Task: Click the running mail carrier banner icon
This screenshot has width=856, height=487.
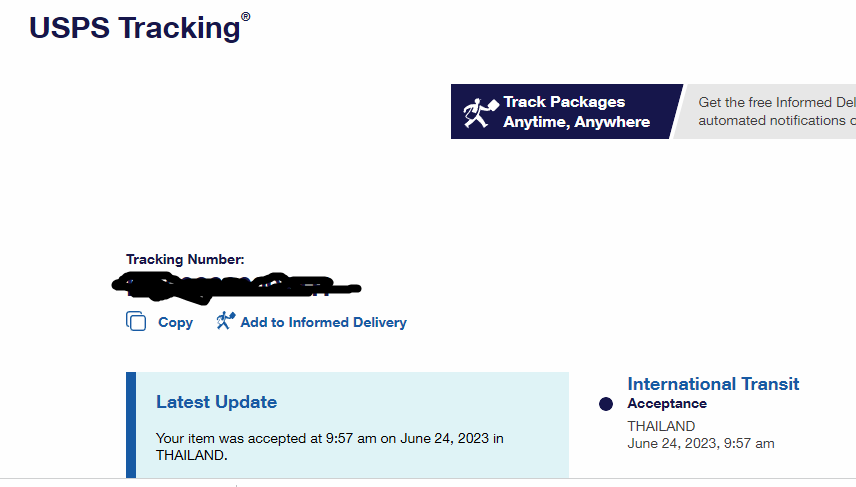Action: click(480, 112)
